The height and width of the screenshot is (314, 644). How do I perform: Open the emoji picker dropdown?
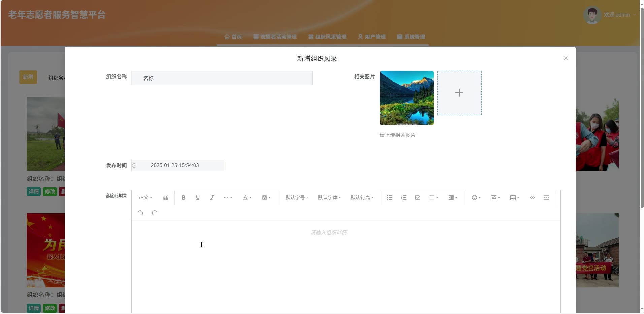coord(476,198)
